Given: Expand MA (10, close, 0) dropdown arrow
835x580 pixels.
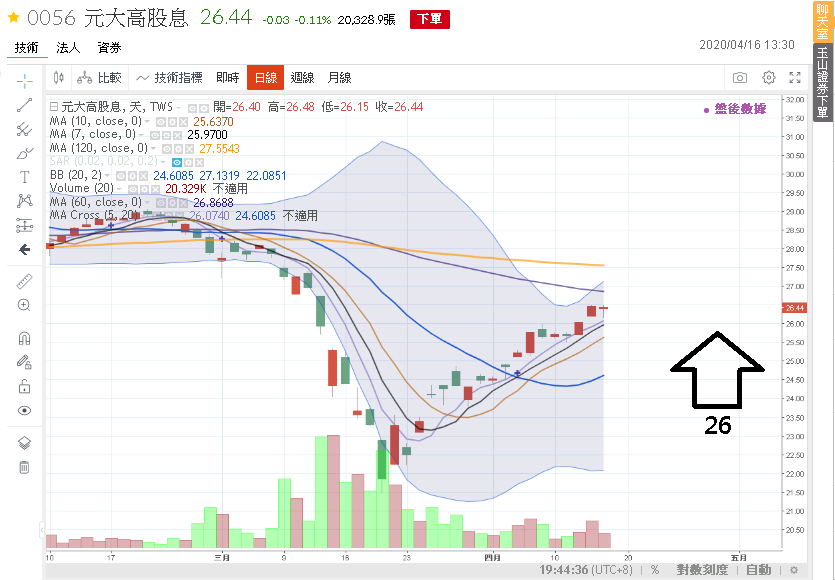Looking at the screenshot, I should pyautogui.click(x=147, y=121).
